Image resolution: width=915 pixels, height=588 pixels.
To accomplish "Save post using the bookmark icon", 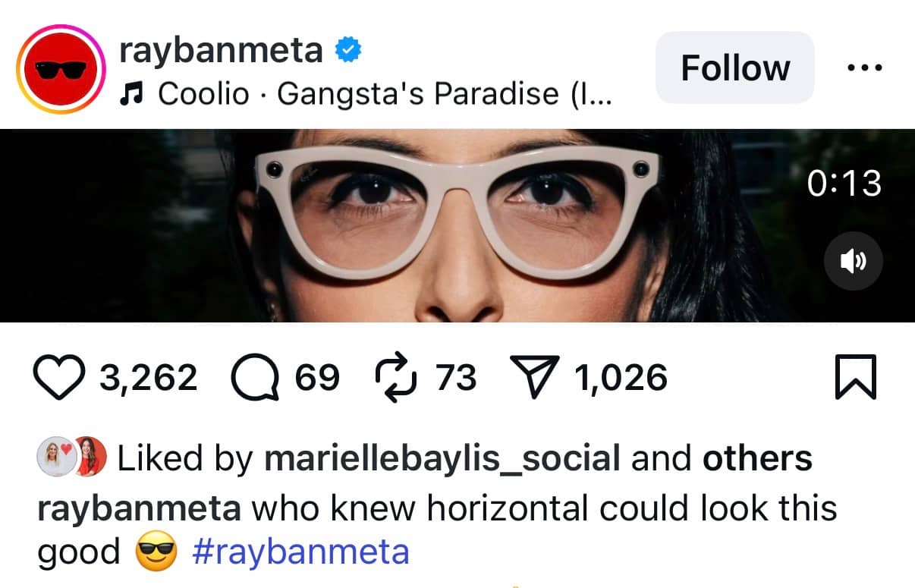I will 855,377.
